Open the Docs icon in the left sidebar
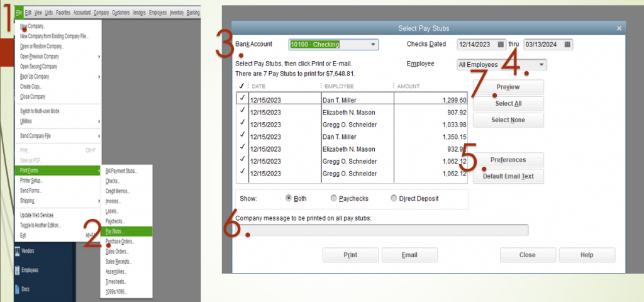This screenshot has width=644, height=302. pos(17,289)
